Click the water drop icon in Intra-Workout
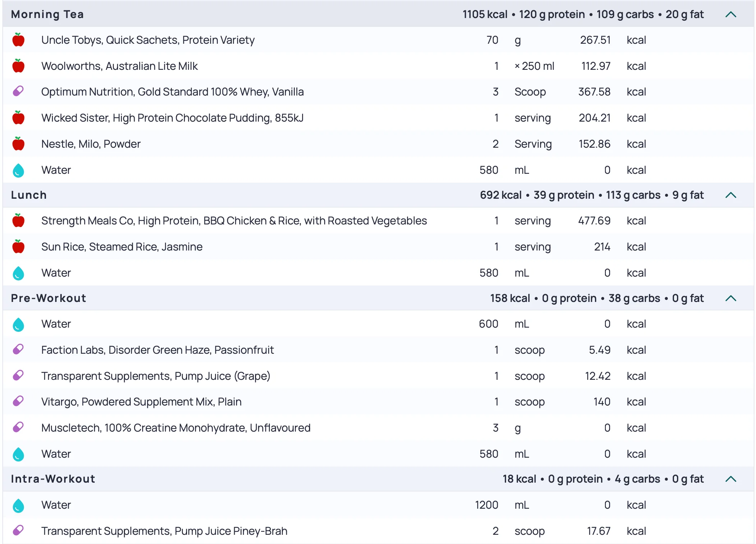The image size is (756, 544). tap(18, 506)
